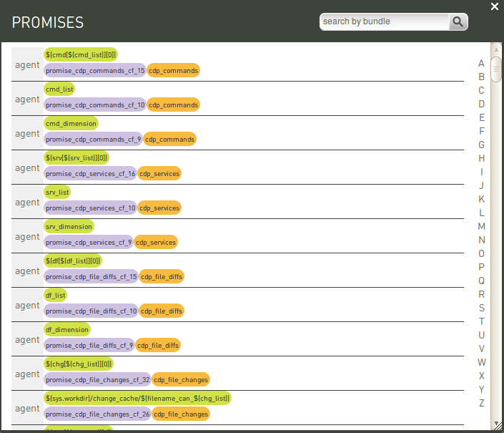Jump to letter X in index
Image resolution: width=504 pixels, height=433 pixels.
pos(481,376)
